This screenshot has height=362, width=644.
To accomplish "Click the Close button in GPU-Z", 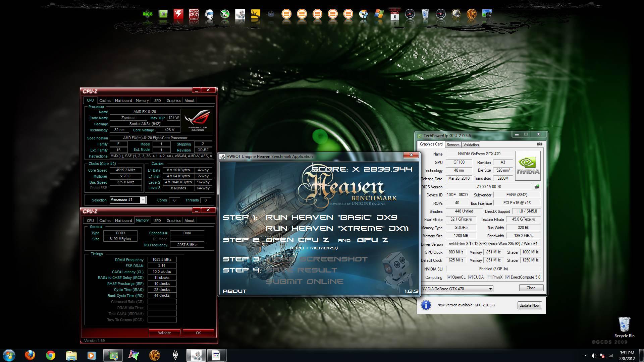I will pos(531,288).
